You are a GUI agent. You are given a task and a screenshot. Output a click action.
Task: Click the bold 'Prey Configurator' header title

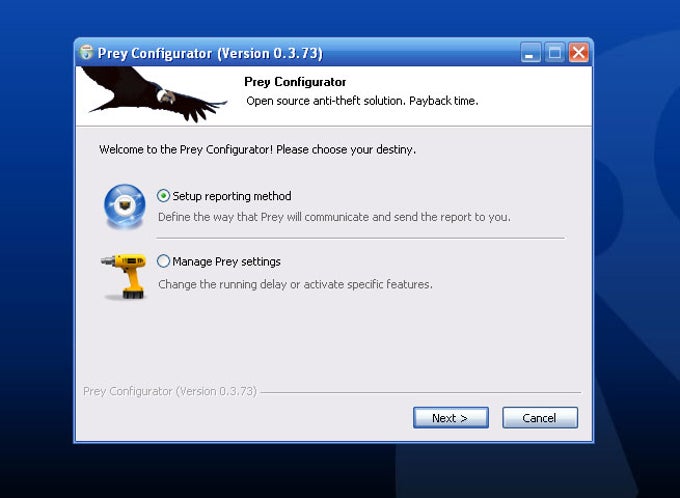tap(295, 82)
